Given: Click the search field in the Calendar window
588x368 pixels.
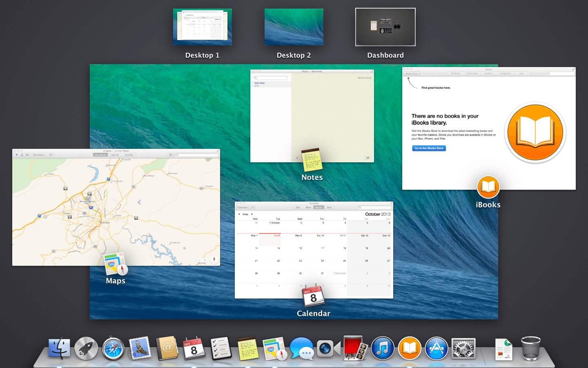Looking at the screenshot, I should point(375,207).
